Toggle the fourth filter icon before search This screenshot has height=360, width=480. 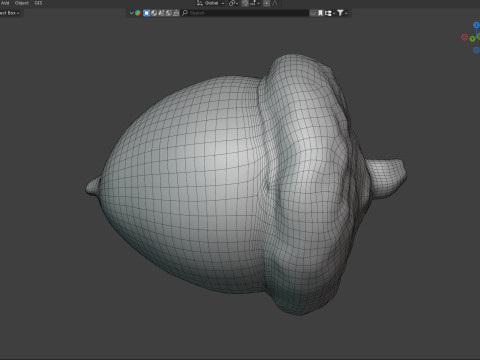pos(169,13)
